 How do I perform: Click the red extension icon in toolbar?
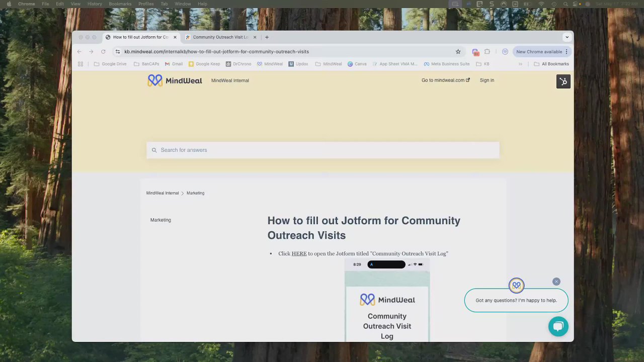tap(475, 52)
